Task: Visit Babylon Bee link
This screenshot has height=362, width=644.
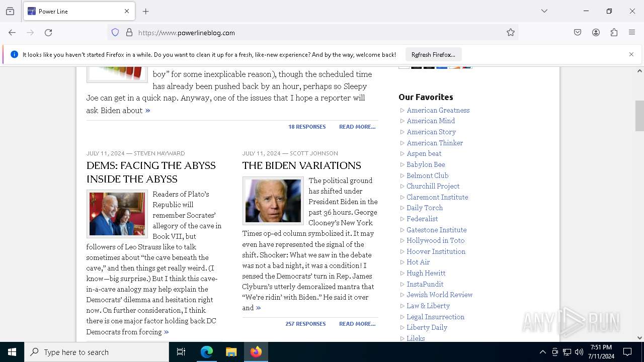Action: (x=426, y=164)
